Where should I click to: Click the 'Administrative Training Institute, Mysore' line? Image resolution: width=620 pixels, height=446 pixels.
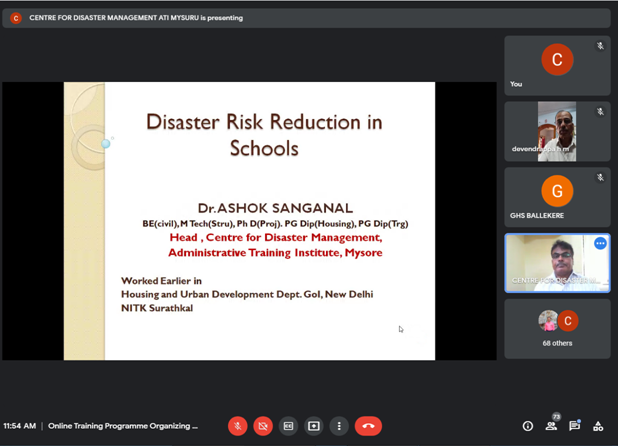[x=275, y=253]
